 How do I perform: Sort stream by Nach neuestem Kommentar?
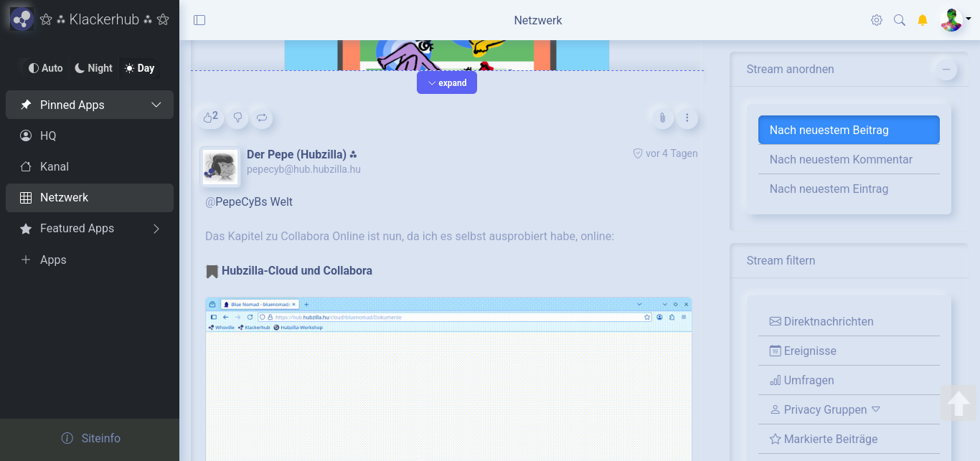841,160
